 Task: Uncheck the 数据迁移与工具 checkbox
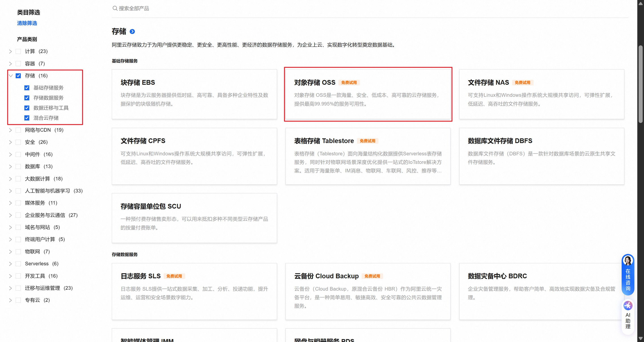(27, 108)
